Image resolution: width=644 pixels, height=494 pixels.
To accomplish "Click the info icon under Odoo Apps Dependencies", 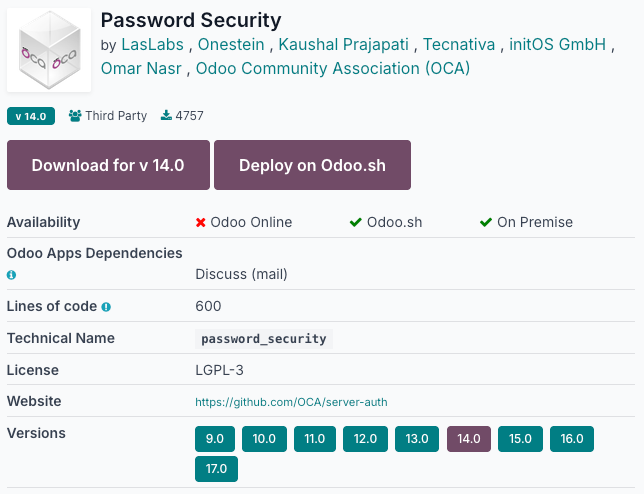I will [12, 274].
